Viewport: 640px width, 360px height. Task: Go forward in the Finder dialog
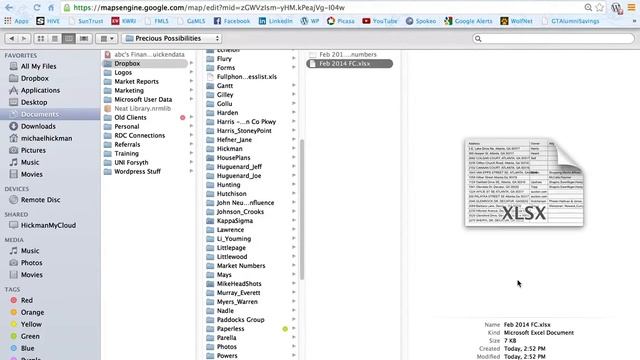[24, 38]
